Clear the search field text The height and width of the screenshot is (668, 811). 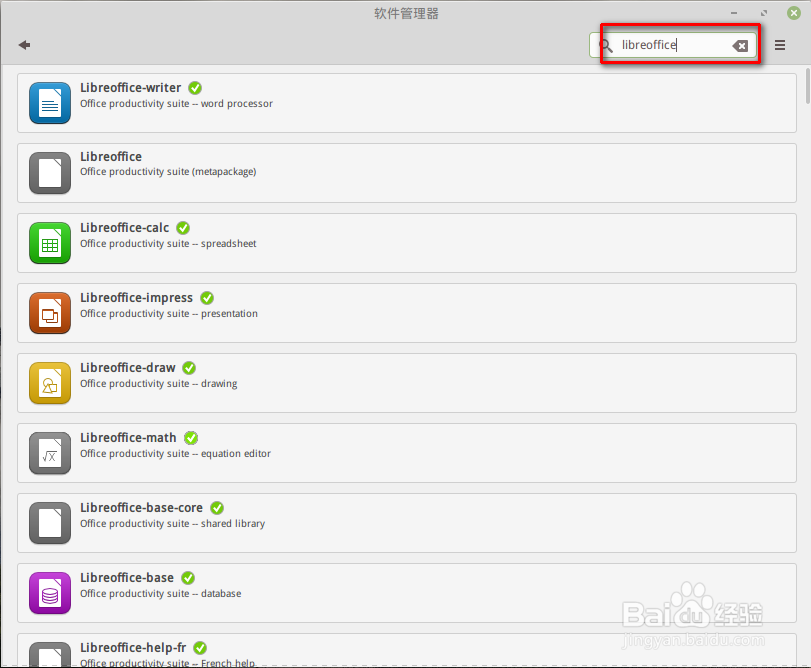tap(740, 46)
